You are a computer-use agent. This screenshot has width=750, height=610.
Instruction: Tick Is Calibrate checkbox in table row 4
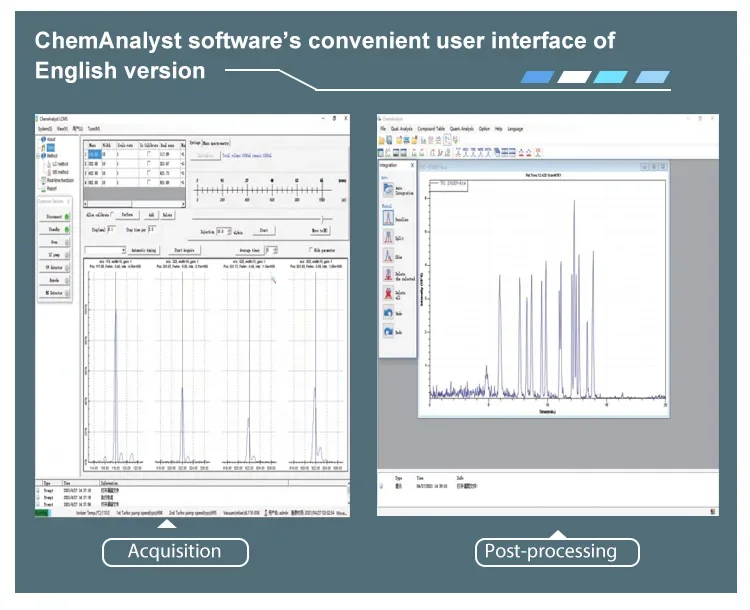pyautogui.click(x=149, y=182)
